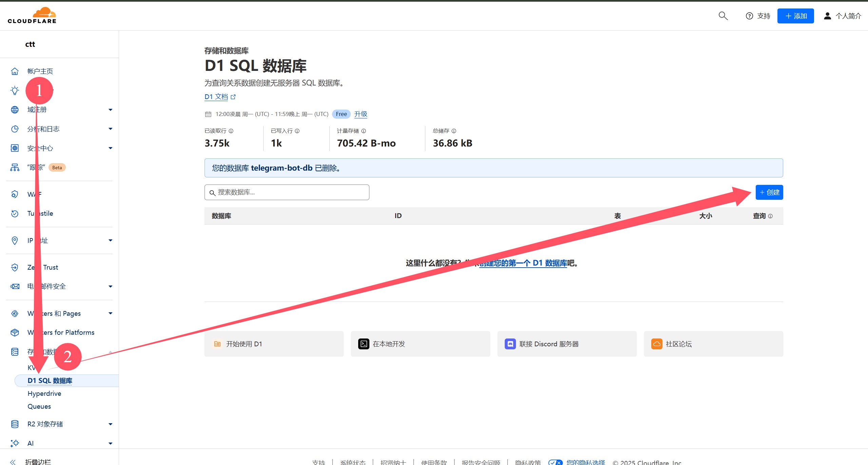Open the account home house icon

(15, 71)
